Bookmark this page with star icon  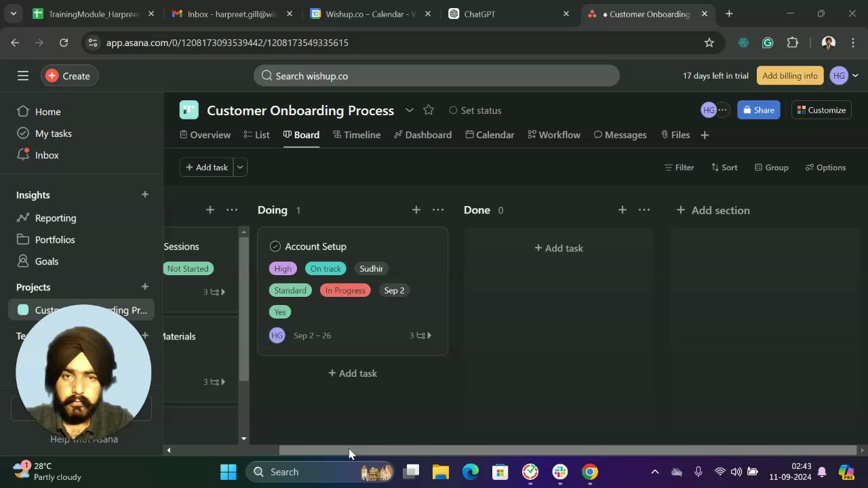[x=709, y=43]
